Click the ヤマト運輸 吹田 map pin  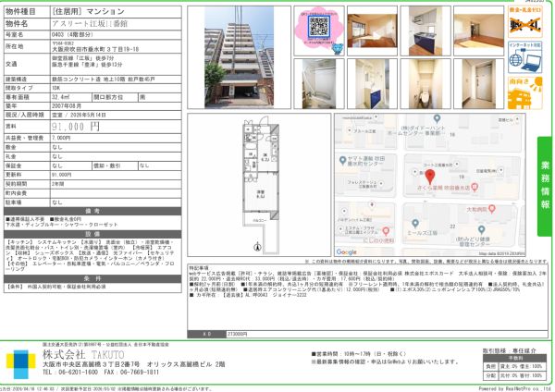pos(342,160)
